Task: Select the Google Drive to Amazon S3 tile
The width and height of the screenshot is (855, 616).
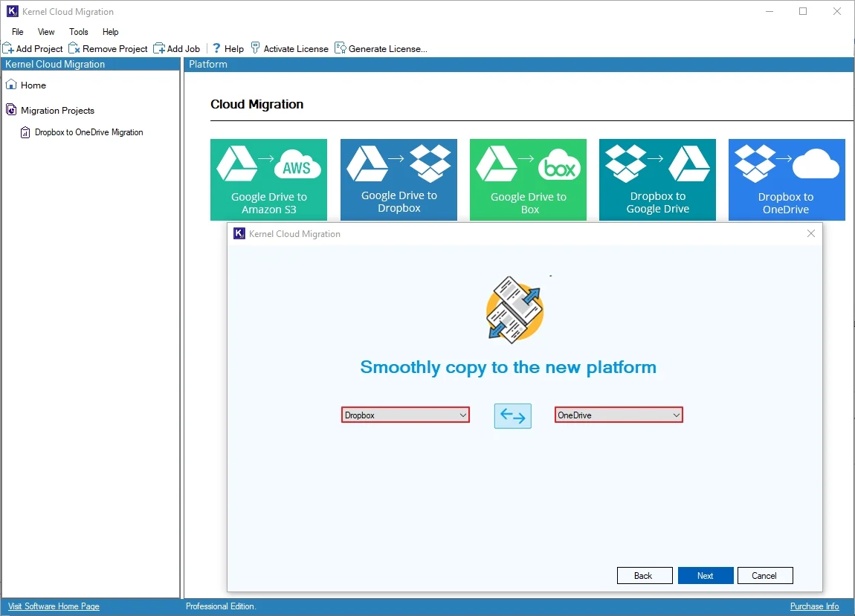Action: pos(268,179)
